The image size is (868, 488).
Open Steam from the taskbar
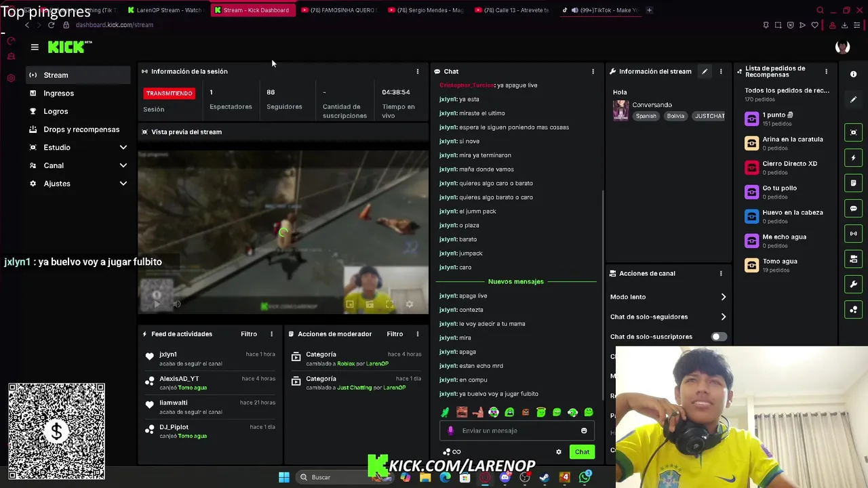(x=545, y=477)
